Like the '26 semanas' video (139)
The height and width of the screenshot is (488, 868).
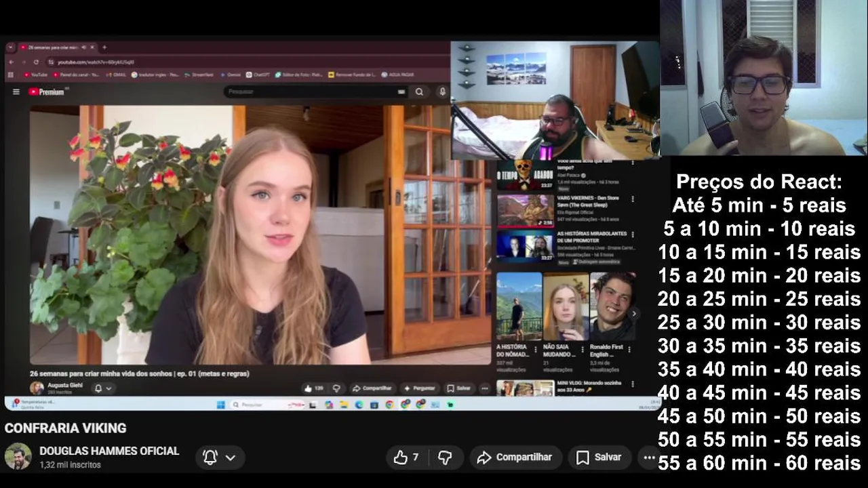314,388
